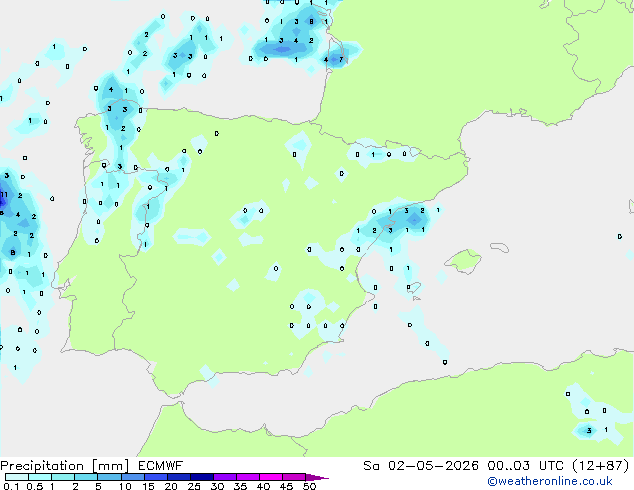Image resolution: width=634 pixels, height=490 pixels.
Task: Click the legend tick label '15'
Action: [148, 486]
